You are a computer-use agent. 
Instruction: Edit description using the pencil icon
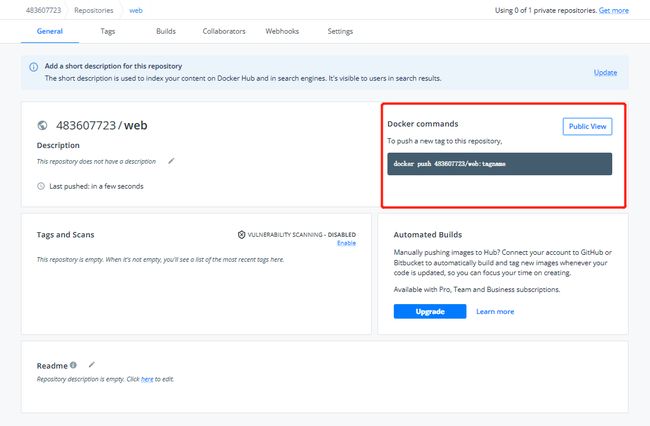tap(171, 161)
